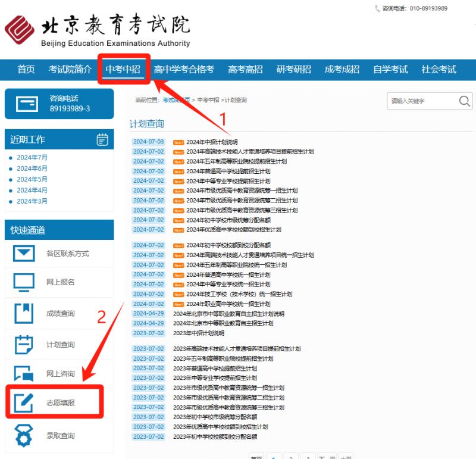Image resolution: width=476 pixels, height=459 pixels.
Task: Click 中考中招 in the breadcrumb
Action: (x=208, y=100)
